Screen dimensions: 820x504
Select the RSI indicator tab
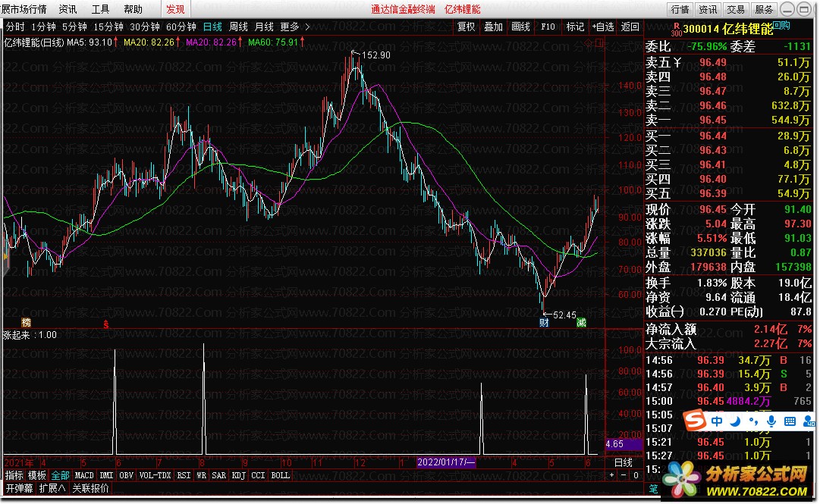coord(184,475)
